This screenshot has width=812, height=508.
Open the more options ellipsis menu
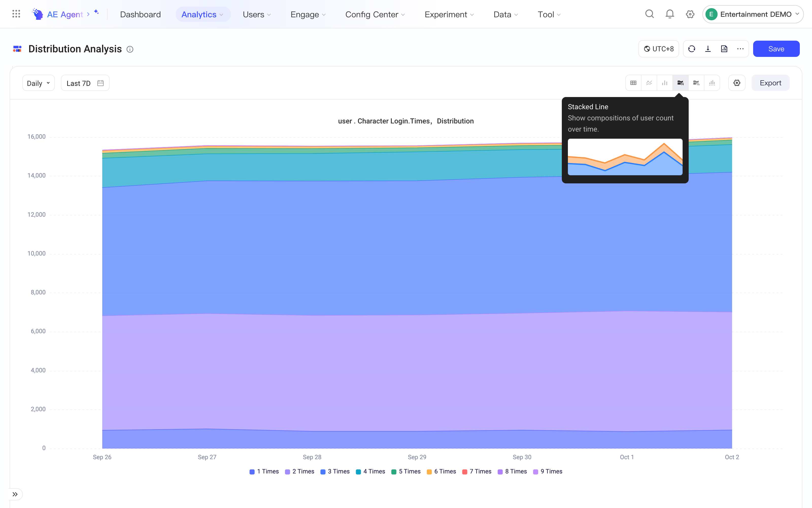[x=740, y=49]
